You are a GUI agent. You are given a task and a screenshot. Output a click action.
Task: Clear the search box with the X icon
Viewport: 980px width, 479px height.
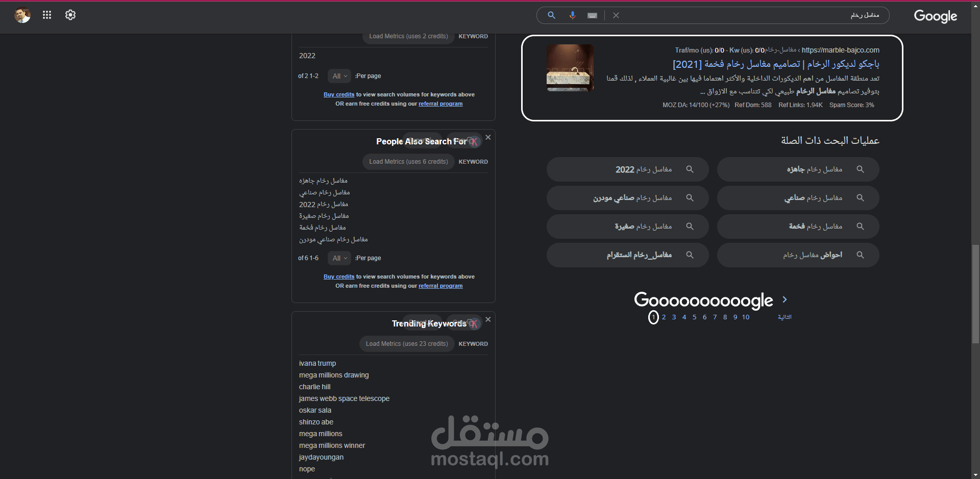616,15
